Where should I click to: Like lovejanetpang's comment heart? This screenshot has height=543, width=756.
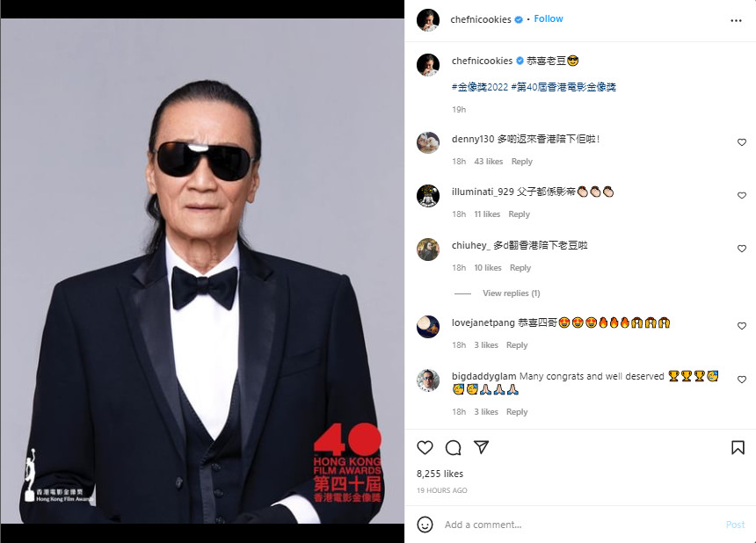(x=742, y=326)
